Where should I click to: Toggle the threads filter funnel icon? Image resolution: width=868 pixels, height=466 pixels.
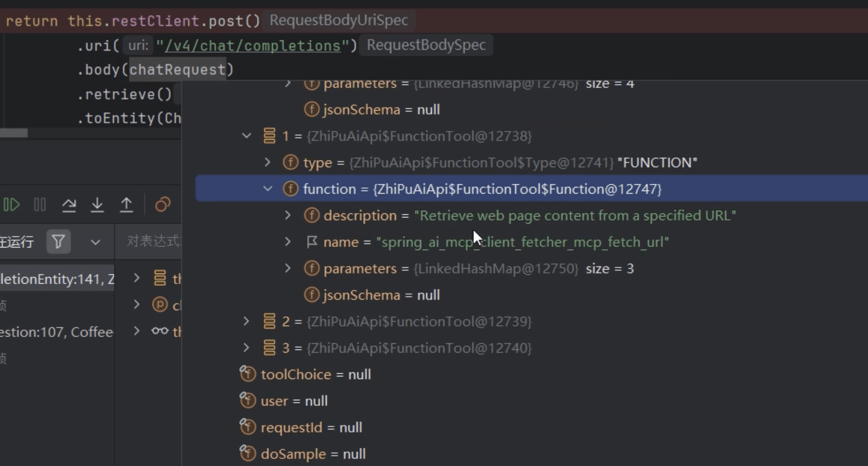tap(59, 242)
